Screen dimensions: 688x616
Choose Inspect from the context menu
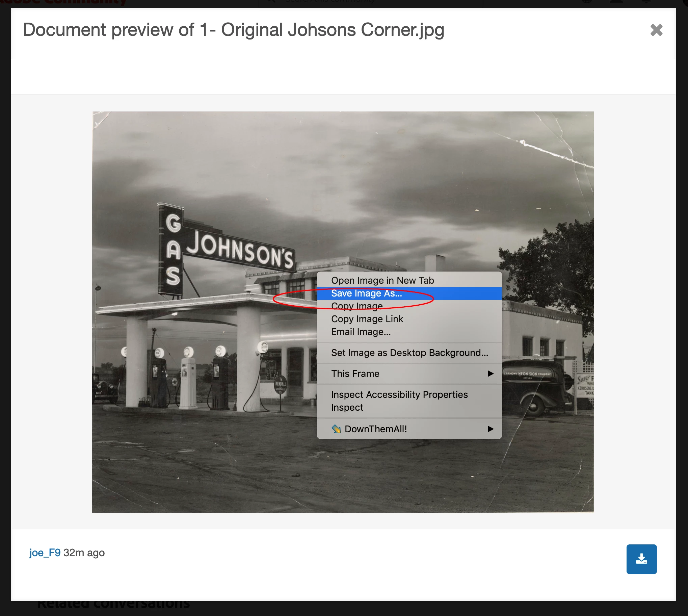coord(347,408)
